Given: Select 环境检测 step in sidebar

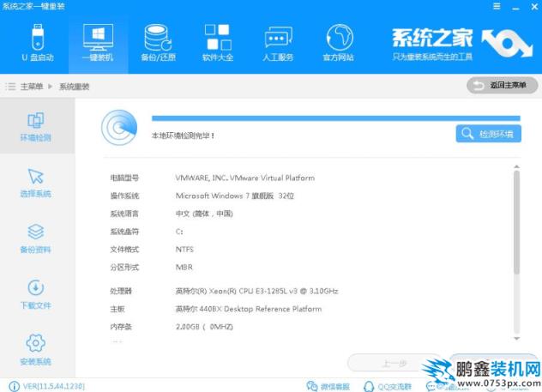Looking at the screenshot, I should (36, 126).
